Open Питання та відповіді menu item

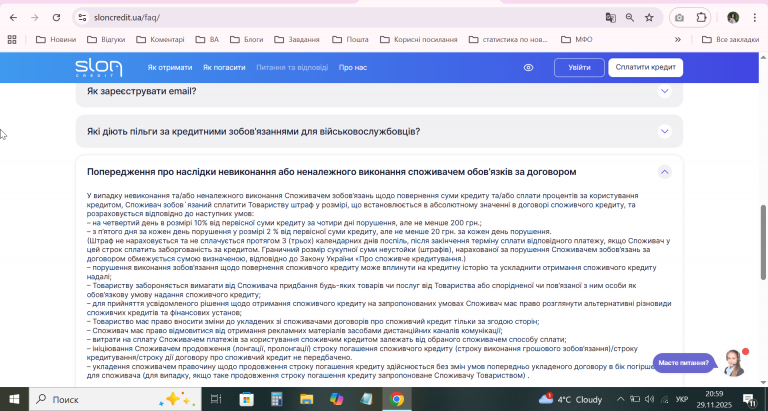[x=292, y=68]
